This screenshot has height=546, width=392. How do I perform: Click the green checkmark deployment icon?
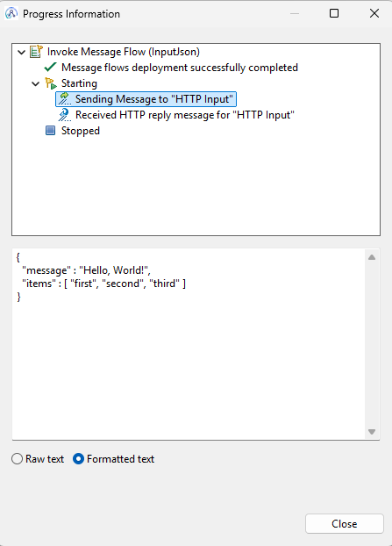coord(51,68)
